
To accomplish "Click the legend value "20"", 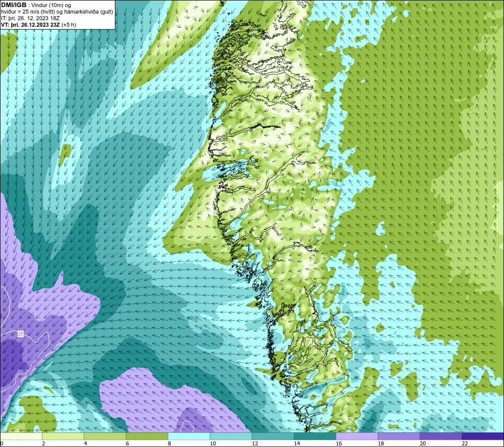I will (x=423, y=443).
